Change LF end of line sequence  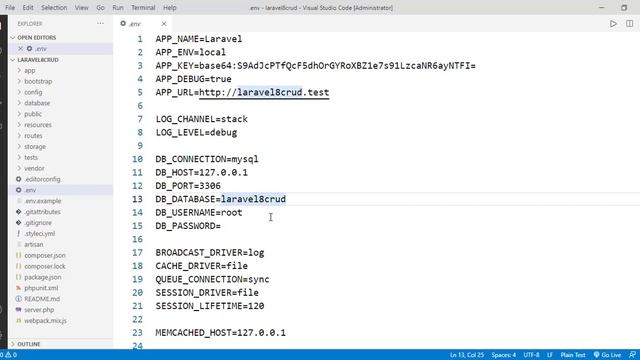coord(549,355)
